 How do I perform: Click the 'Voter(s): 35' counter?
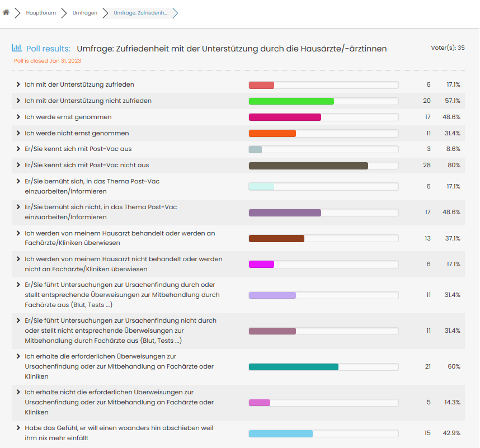coord(448,48)
